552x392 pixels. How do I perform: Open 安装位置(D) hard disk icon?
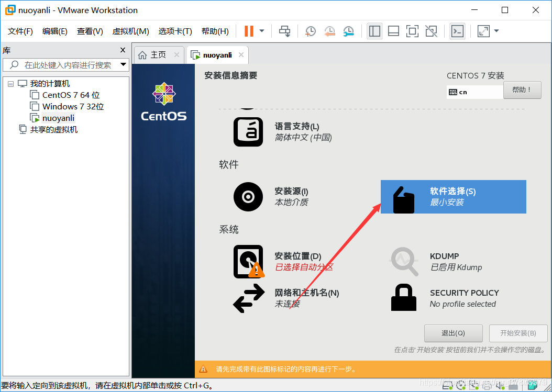point(248,262)
